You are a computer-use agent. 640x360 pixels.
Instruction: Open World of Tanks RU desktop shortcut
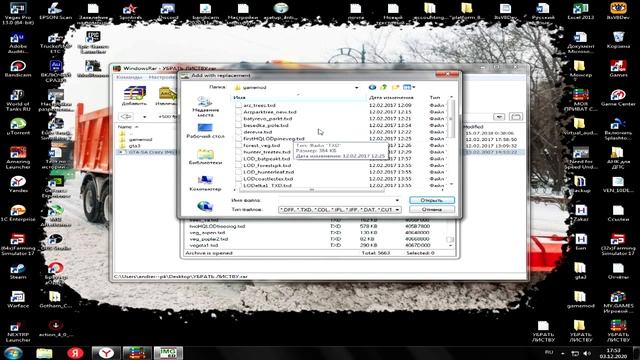[18, 100]
